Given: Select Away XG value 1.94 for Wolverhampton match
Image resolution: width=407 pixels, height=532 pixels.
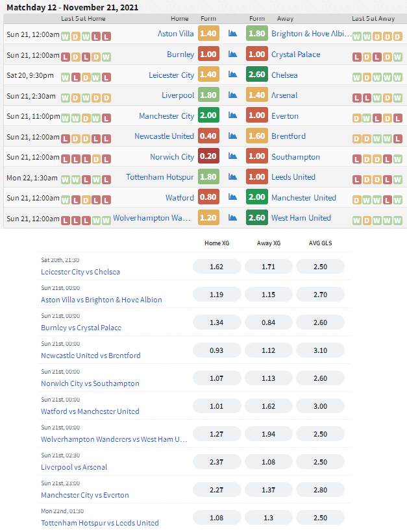Looking at the screenshot, I should click(x=269, y=434).
